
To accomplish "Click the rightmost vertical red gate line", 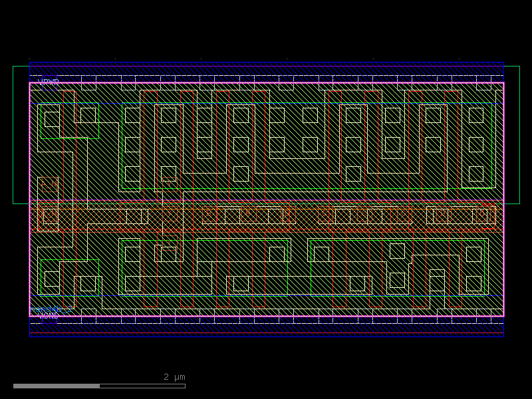I will (x=458, y=146).
